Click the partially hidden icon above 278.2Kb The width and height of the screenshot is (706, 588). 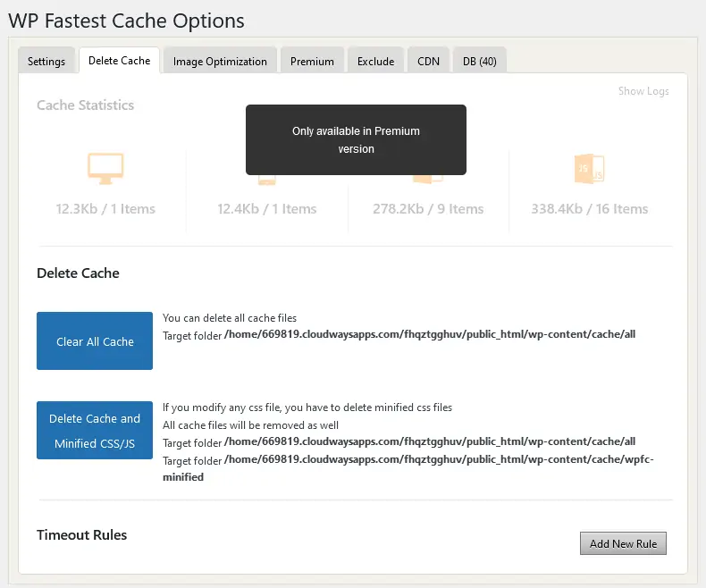[x=428, y=181]
